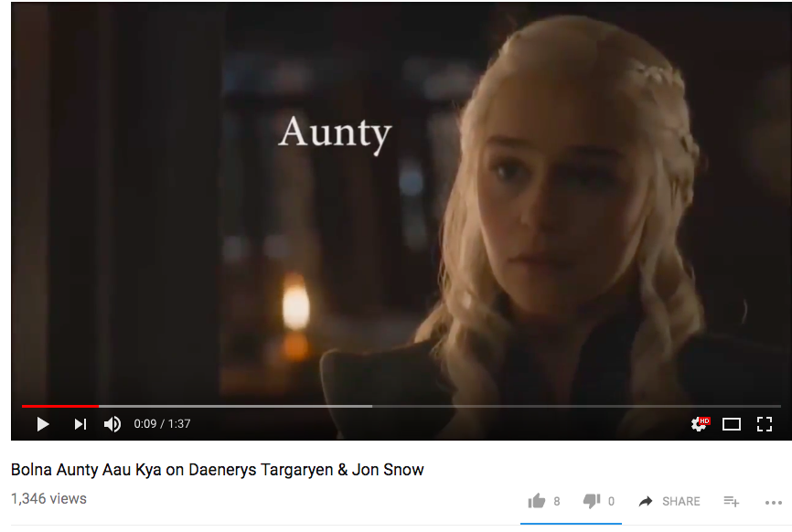
Task: Click the share arrow icon
Action: (x=646, y=501)
